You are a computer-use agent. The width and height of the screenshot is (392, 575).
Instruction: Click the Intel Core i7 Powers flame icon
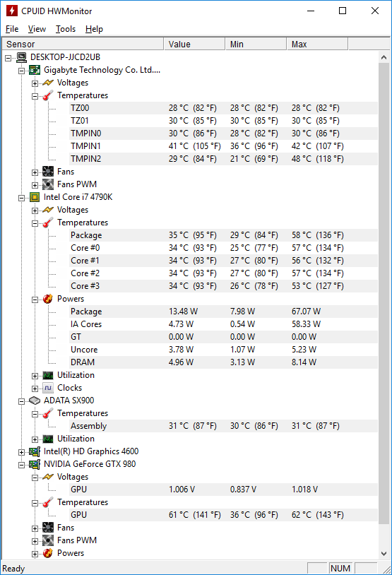click(48, 299)
